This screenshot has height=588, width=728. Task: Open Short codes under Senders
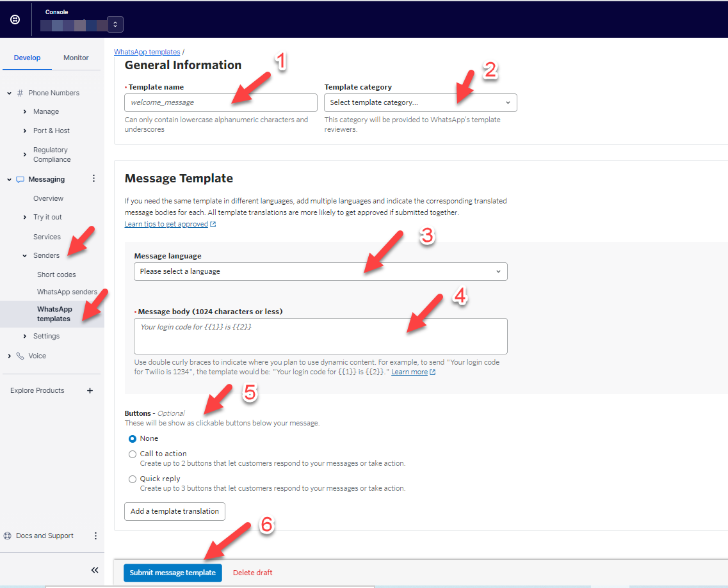coord(56,274)
